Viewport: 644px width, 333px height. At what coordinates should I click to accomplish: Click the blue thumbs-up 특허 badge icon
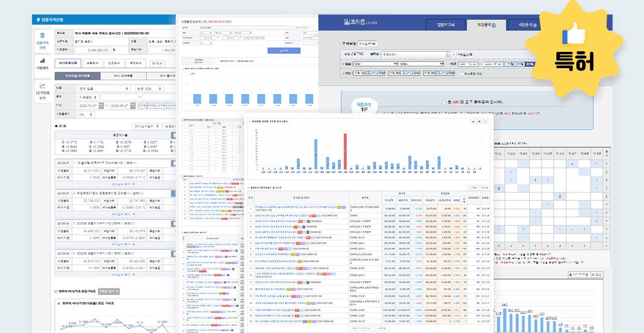click(571, 36)
